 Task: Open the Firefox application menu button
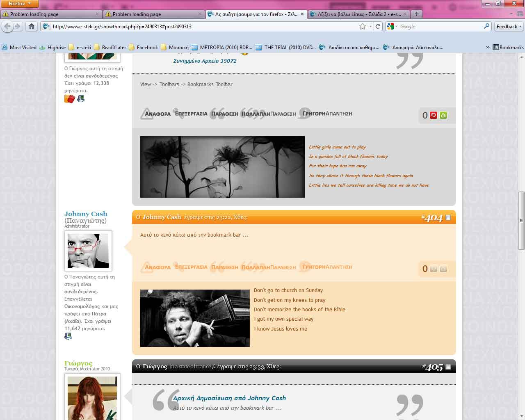[19, 4]
